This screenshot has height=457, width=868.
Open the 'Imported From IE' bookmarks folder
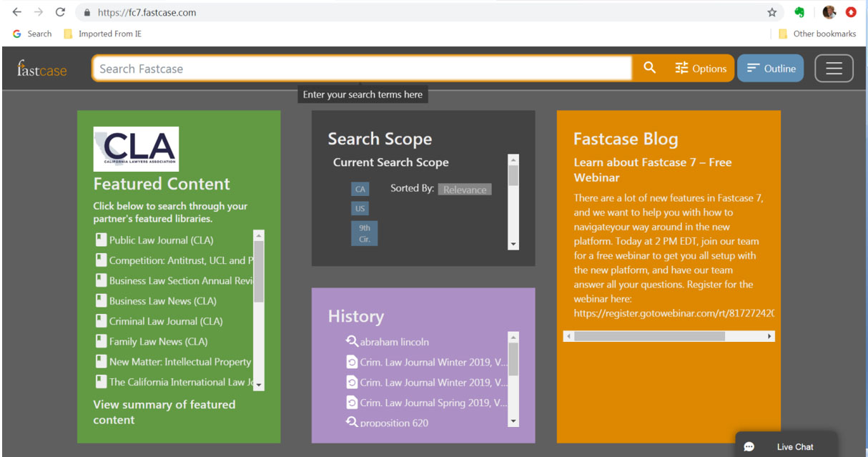[x=104, y=33]
